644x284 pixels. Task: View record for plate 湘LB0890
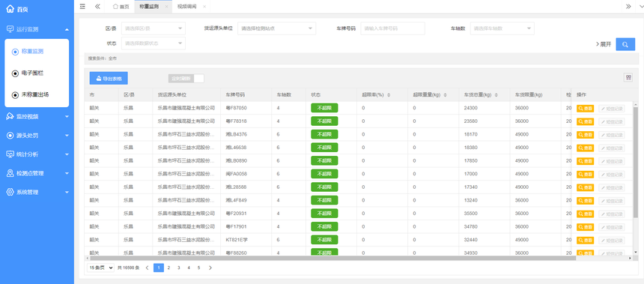[585, 161]
